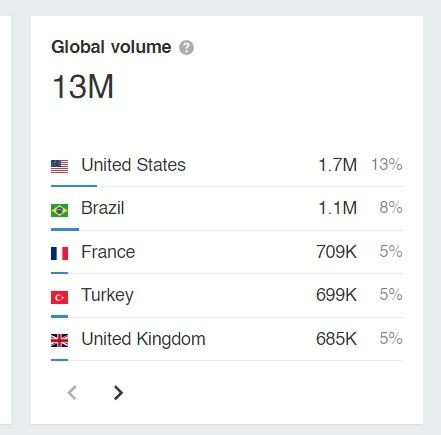Screen dimensions: 441x435
Task: Click the United States blue progress bar
Action: coord(74,186)
